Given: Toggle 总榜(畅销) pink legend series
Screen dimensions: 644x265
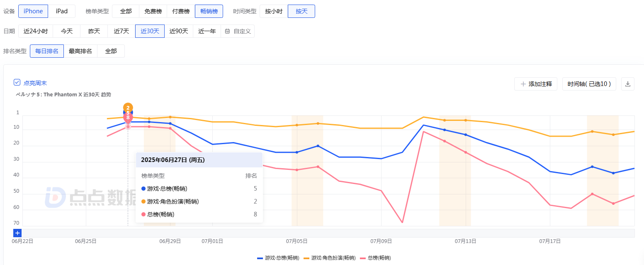Looking at the screenshot, I should [375, 258].
